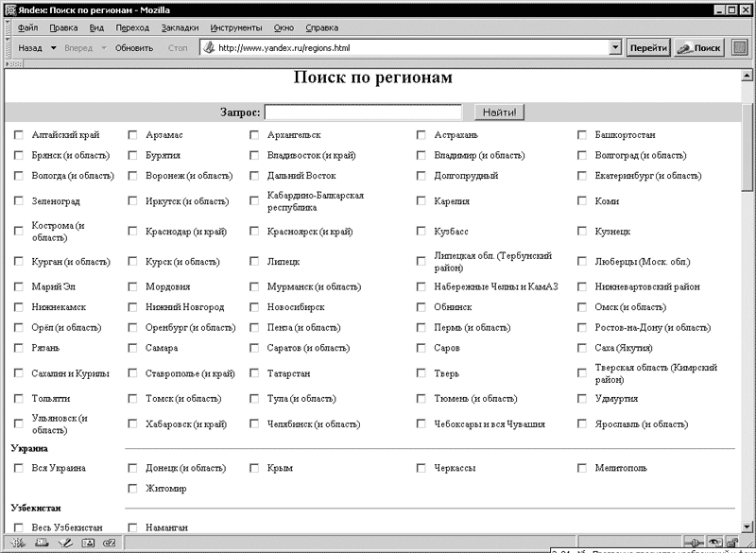
Task: Open Mail from the status bar icons
Action: (x=42, y=543)
